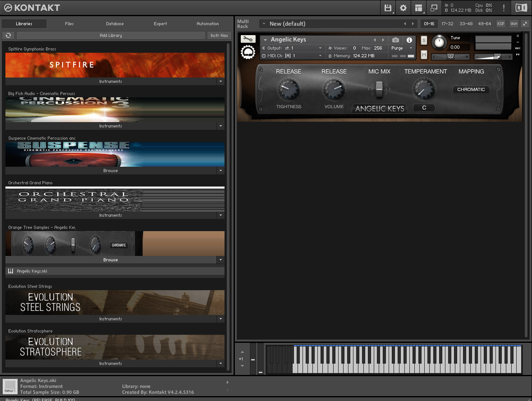Open Kontakt options via the gear icon

click(403, 8)
